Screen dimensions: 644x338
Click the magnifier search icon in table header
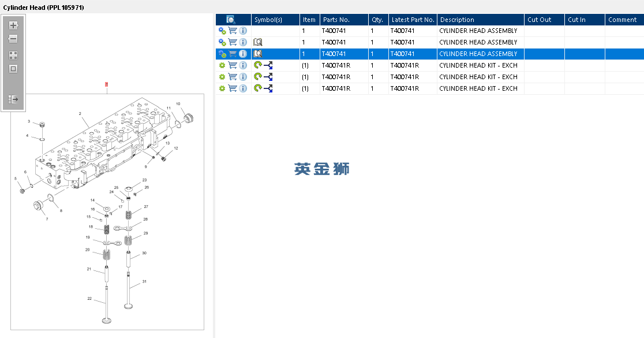(231, 19)
